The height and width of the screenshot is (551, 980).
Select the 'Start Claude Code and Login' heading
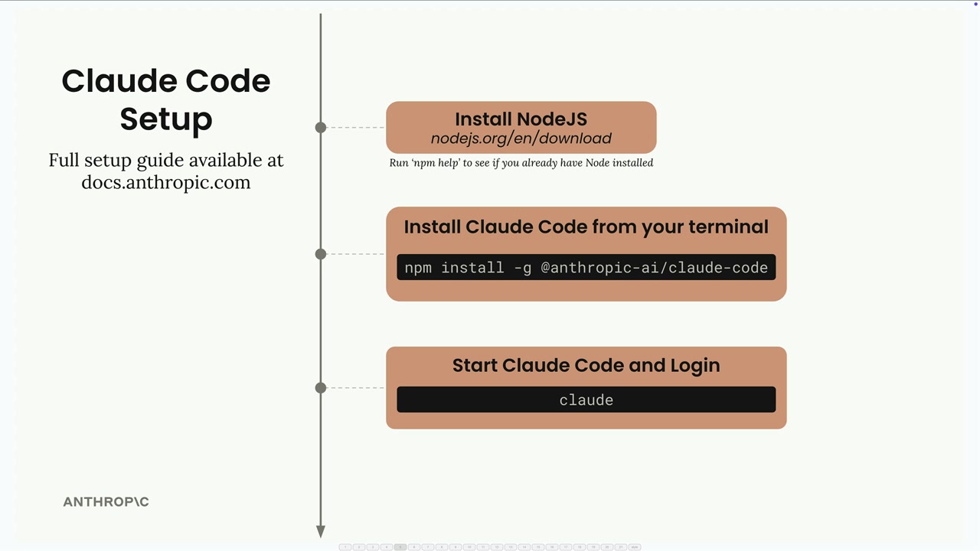click(x=586, y=365)
